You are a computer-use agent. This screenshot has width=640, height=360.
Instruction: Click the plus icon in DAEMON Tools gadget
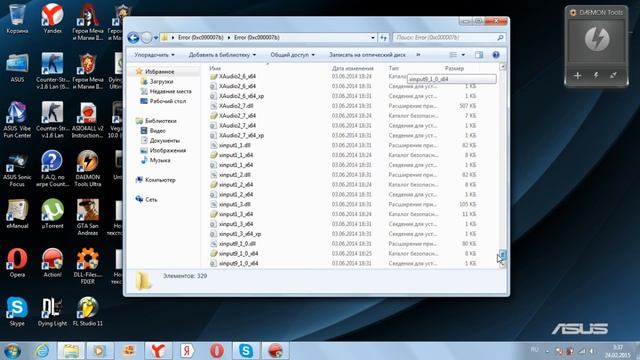tap(577, 76)
